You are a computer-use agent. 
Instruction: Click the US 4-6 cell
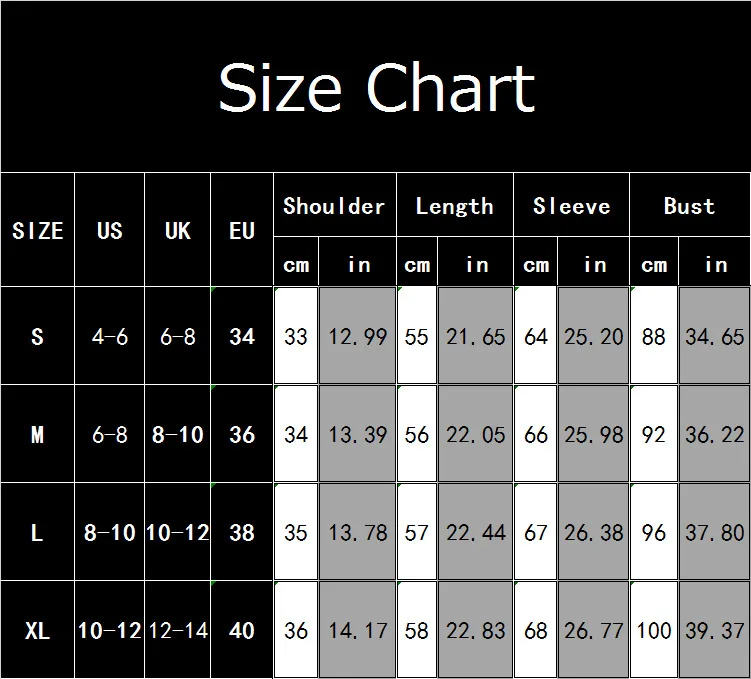(110, 336)
